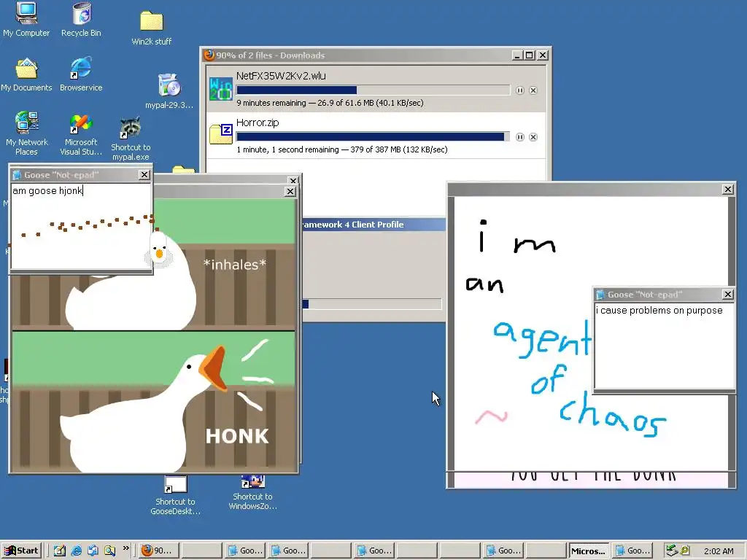The height and width of the screenshot is (560, 747).
Task: Click Safely Remove Hardware tray icon
Action: [x=672, y=551]
